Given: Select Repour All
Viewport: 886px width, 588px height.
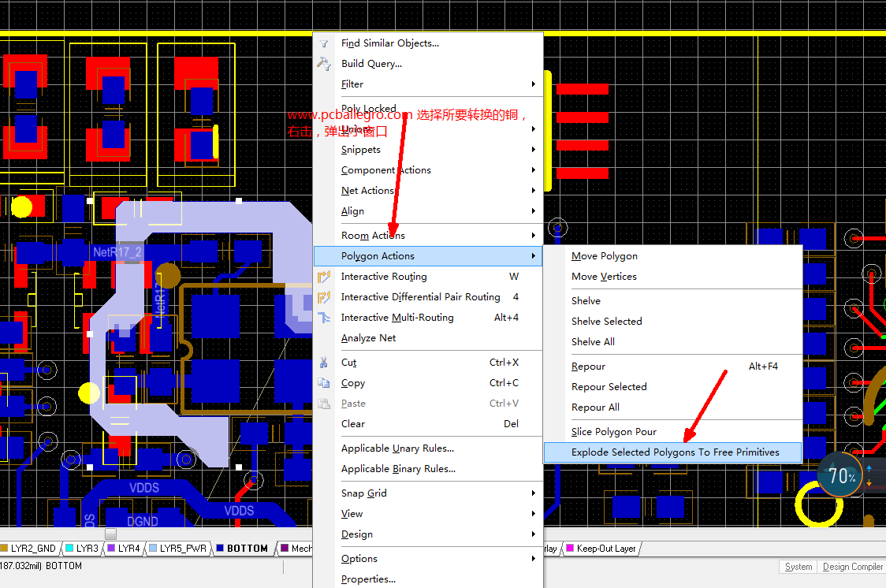Looking at the screenshot, I should pyautogui.click(x=672, y=408).
